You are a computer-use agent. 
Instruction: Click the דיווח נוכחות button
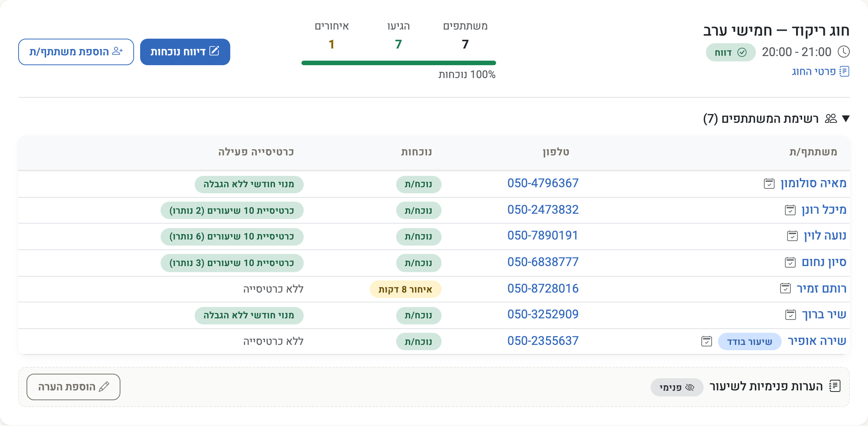(x=185, y=52)
